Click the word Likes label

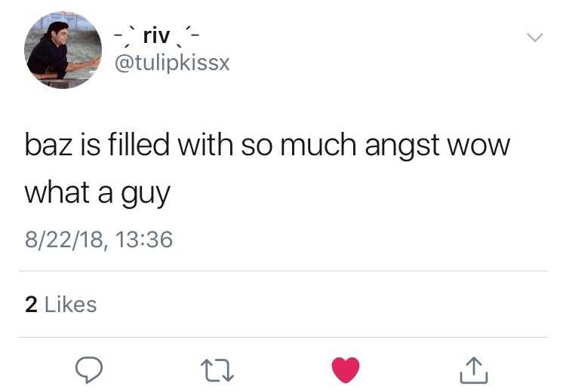pyautogui.click(x=71, y=305)
